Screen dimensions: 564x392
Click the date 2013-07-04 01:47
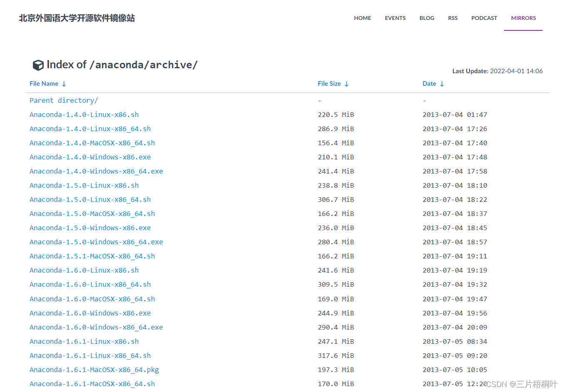click(455, 114)
